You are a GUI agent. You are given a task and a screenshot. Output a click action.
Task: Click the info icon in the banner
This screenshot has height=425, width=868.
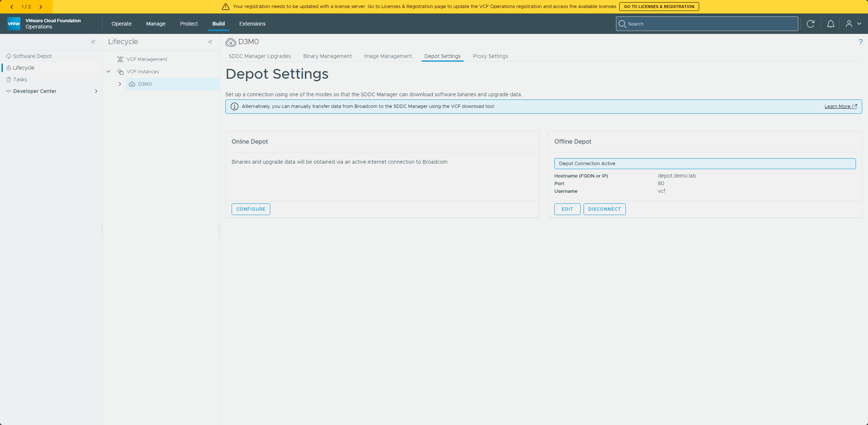click(x=234, y=106)
